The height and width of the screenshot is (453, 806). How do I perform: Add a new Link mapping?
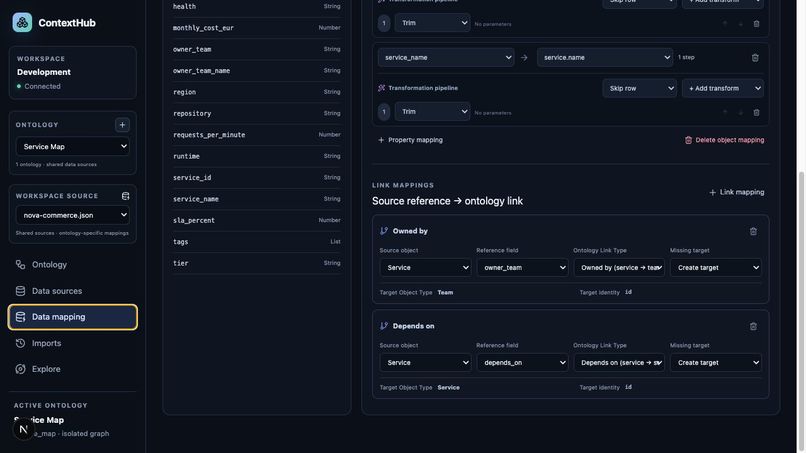(x=737, y=192)
